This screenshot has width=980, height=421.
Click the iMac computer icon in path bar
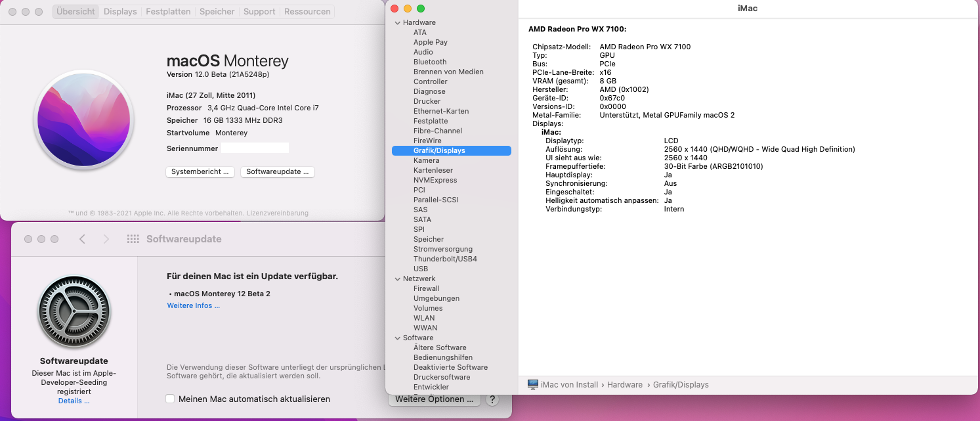tap(533, 385)
